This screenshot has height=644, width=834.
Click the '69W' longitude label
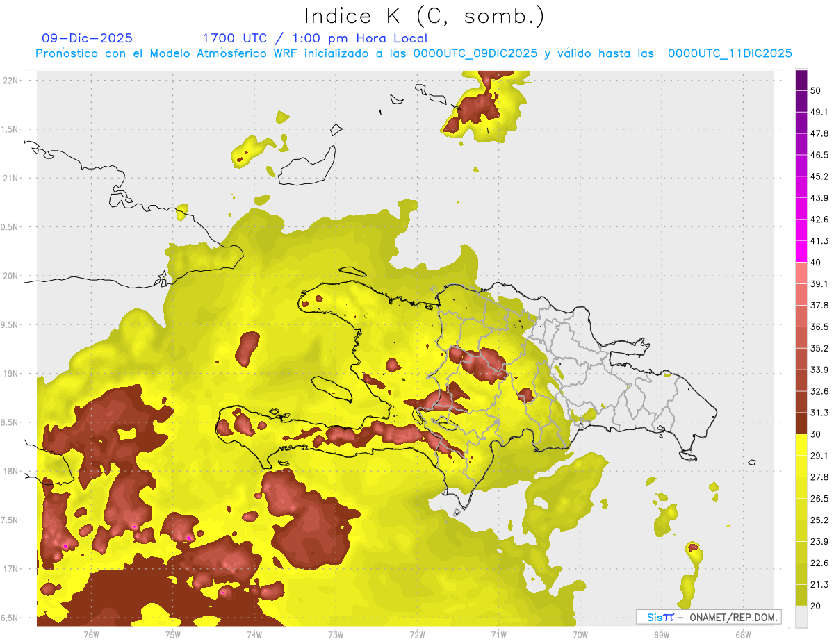pos(662,635)
